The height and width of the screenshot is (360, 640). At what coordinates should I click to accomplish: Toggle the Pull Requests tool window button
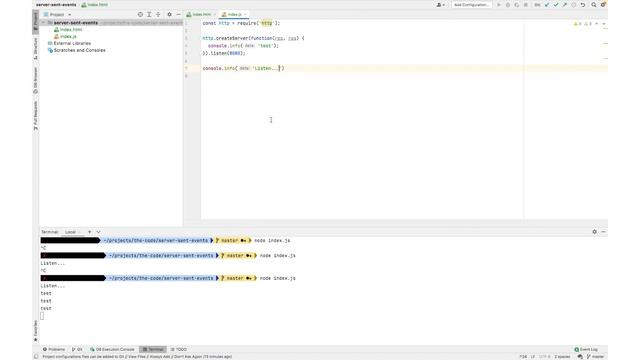pos(36,116)
